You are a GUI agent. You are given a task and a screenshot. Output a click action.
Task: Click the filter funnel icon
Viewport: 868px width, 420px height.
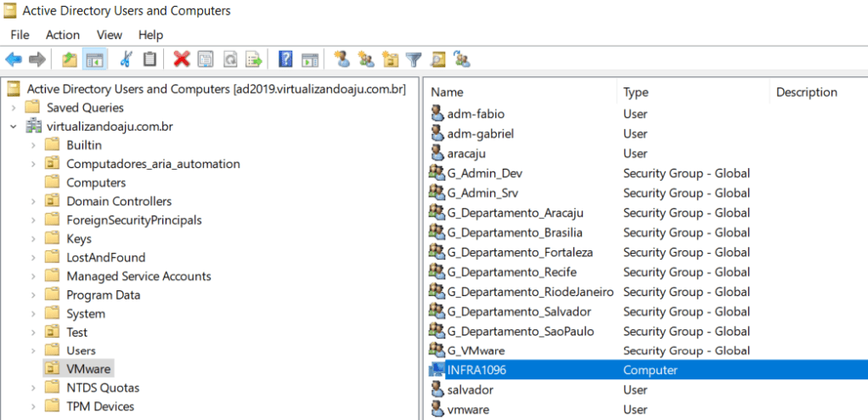[414, 59]
